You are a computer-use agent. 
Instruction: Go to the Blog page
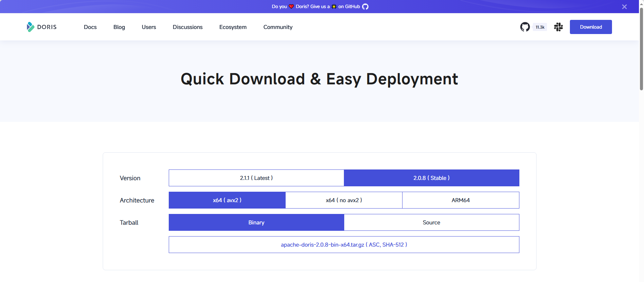click(119, 27)
